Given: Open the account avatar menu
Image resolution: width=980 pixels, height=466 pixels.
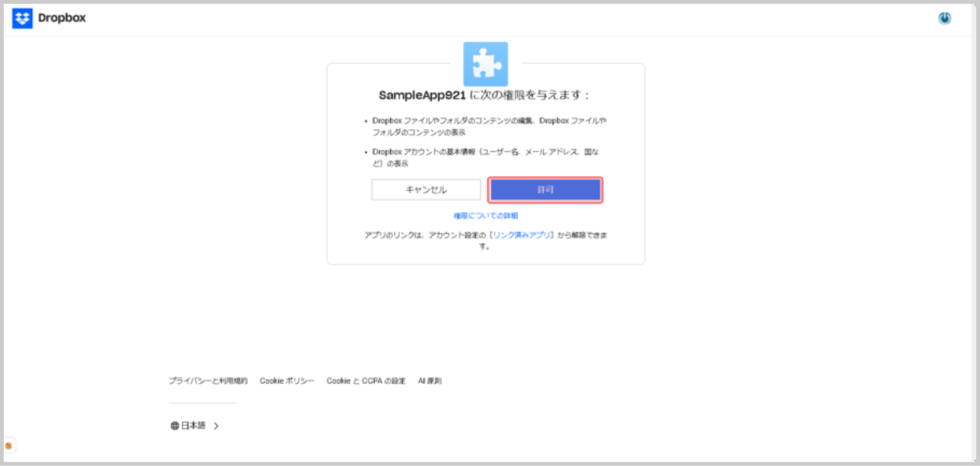Looking at the screenshot, I should click(x=944, y=18).
